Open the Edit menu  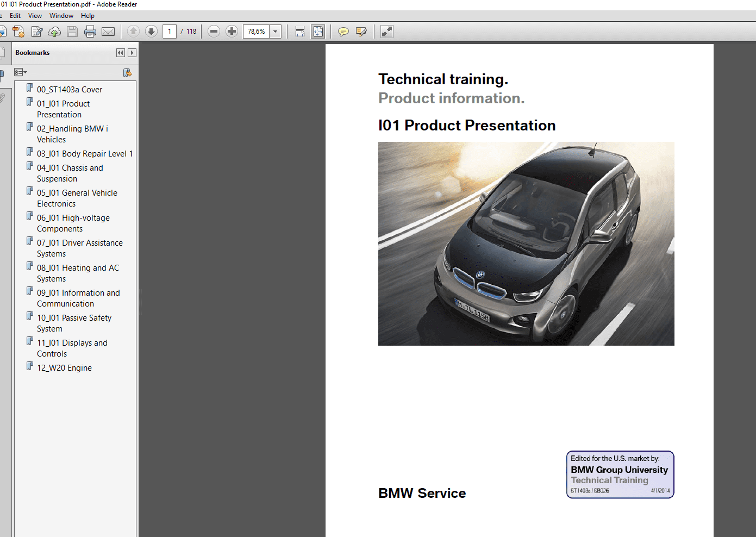15,16
